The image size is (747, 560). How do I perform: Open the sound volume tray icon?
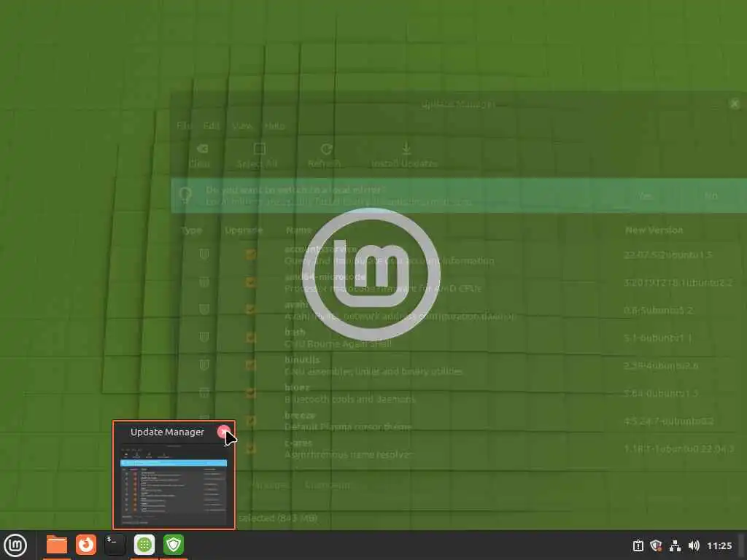point(694,545)
